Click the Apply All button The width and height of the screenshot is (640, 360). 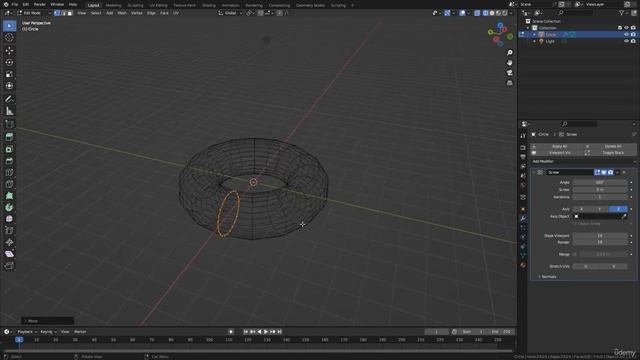[x=556, y=146]
